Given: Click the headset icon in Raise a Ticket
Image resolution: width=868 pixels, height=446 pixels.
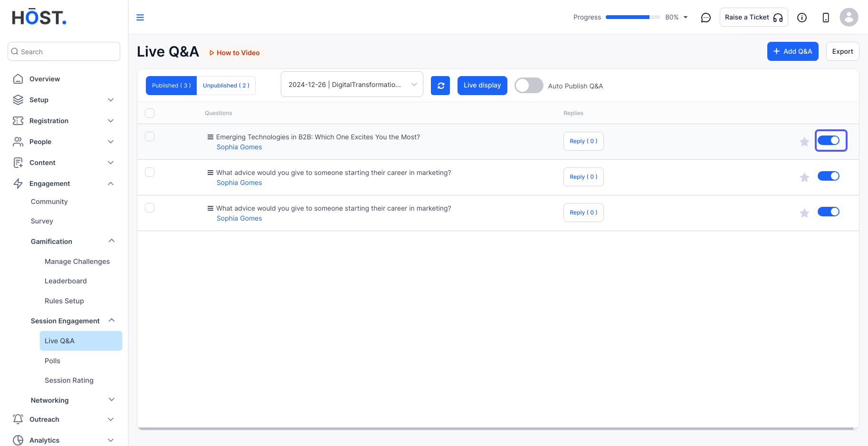Looking at the screenshot, I should click(778, 18).
